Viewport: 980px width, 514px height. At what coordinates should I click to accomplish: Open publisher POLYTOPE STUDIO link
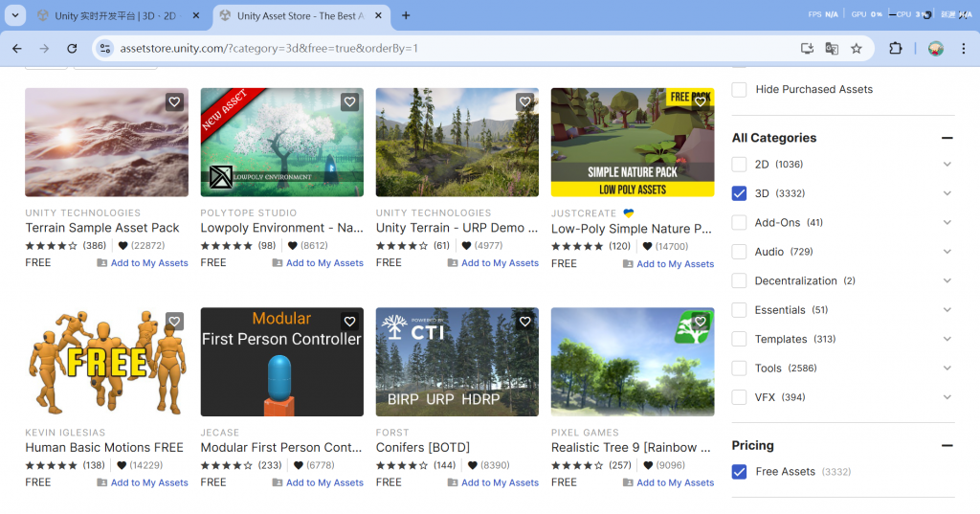point(248,213)
